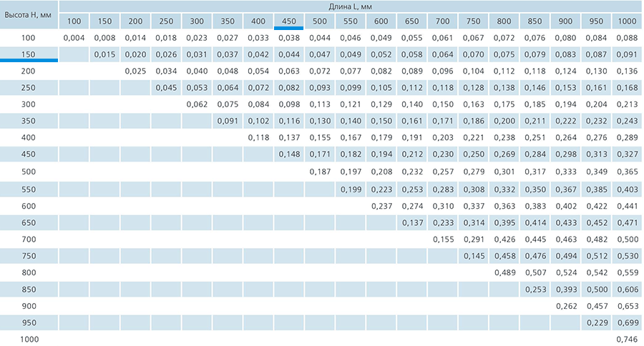Click the 'Длина L, мм' header

(350, 6)
